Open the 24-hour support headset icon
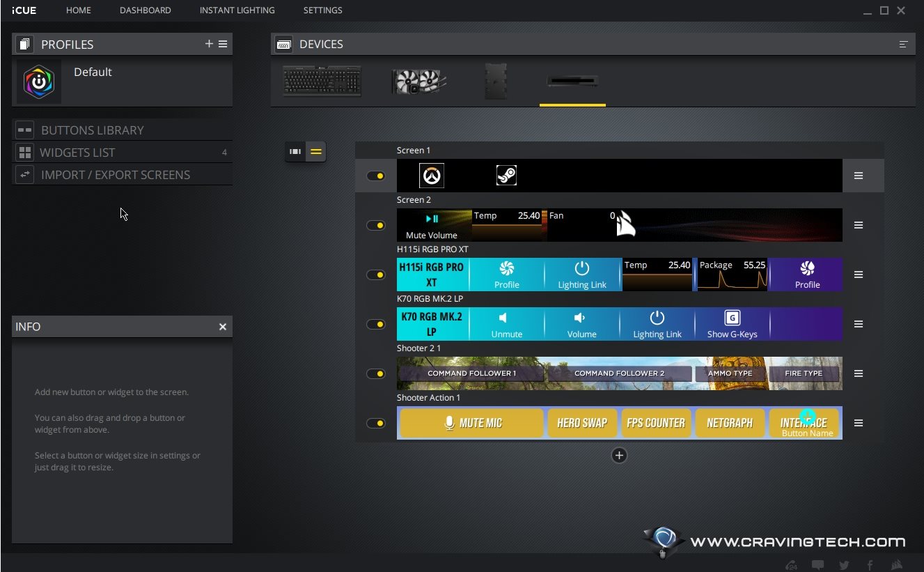 [792, 565]
